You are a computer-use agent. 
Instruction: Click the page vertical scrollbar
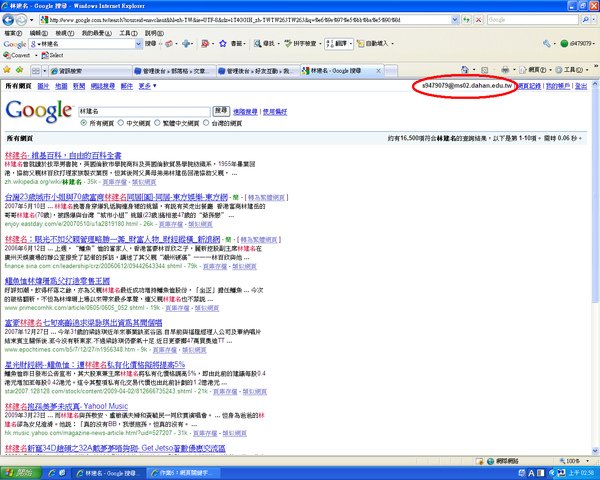click(x=595, y=268)
